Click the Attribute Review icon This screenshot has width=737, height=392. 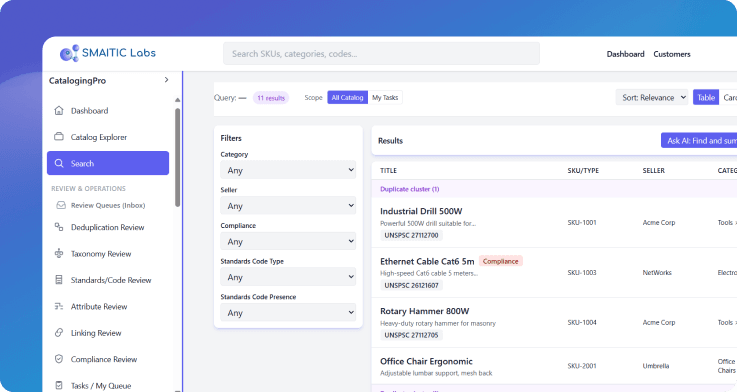(x=59, y=306)
